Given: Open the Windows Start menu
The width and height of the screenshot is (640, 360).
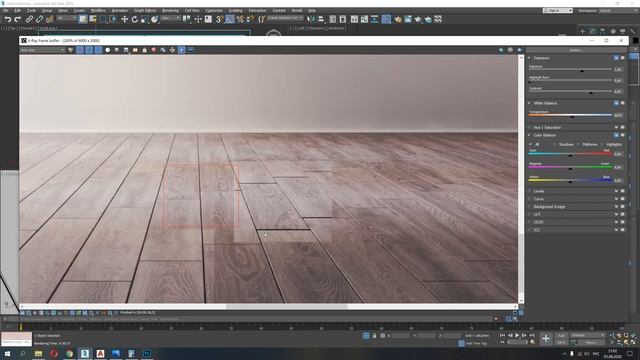Looking at the screenshot, I should 7,353.
